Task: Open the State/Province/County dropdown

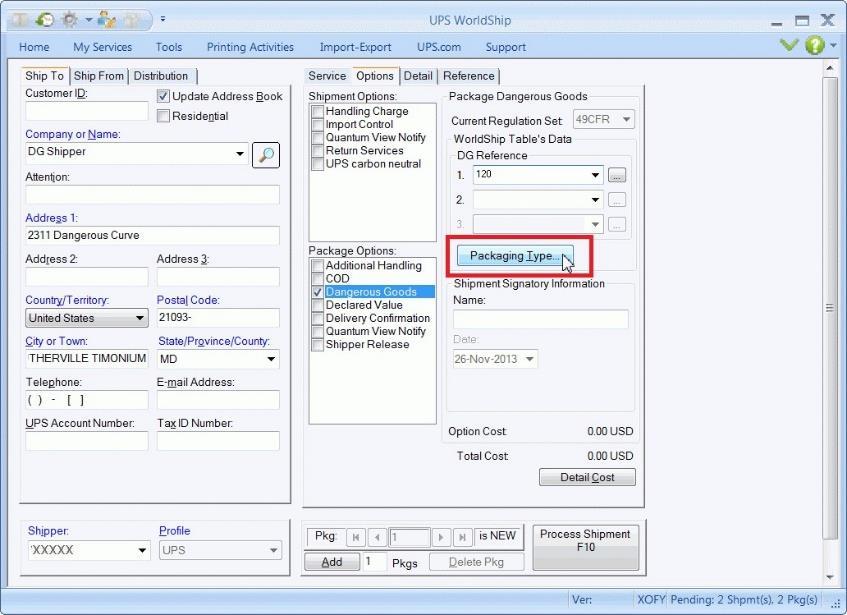Action: pos(271,359)
